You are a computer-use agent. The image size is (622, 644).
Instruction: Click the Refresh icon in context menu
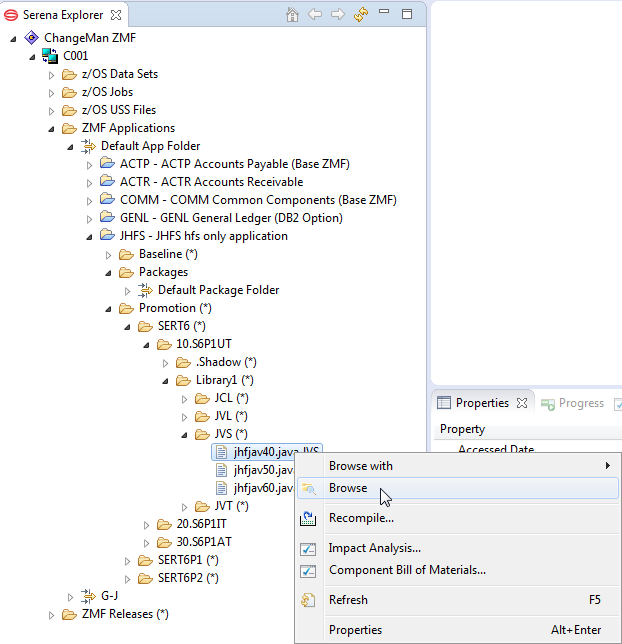pyautogui.click(x=308, y=600)
